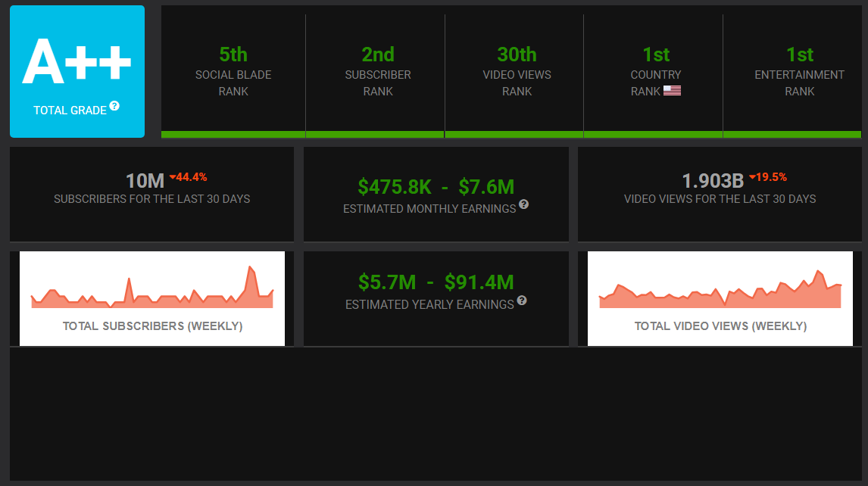Click the help icon beside Estimated Yearly Earnings
Viewport: 868px width, 486px height.
[522, 301]
